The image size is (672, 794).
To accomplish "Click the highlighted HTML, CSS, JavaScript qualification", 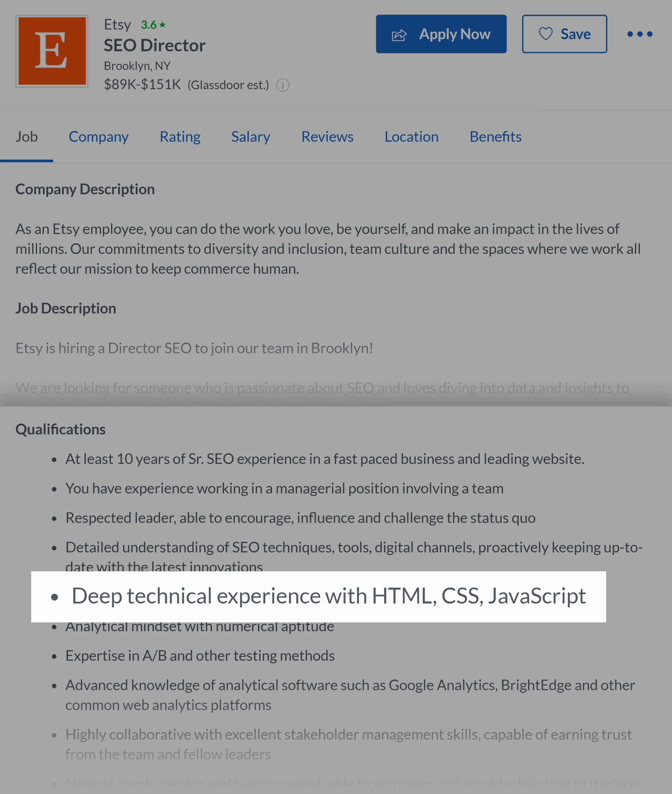I will tap(329, 595).
